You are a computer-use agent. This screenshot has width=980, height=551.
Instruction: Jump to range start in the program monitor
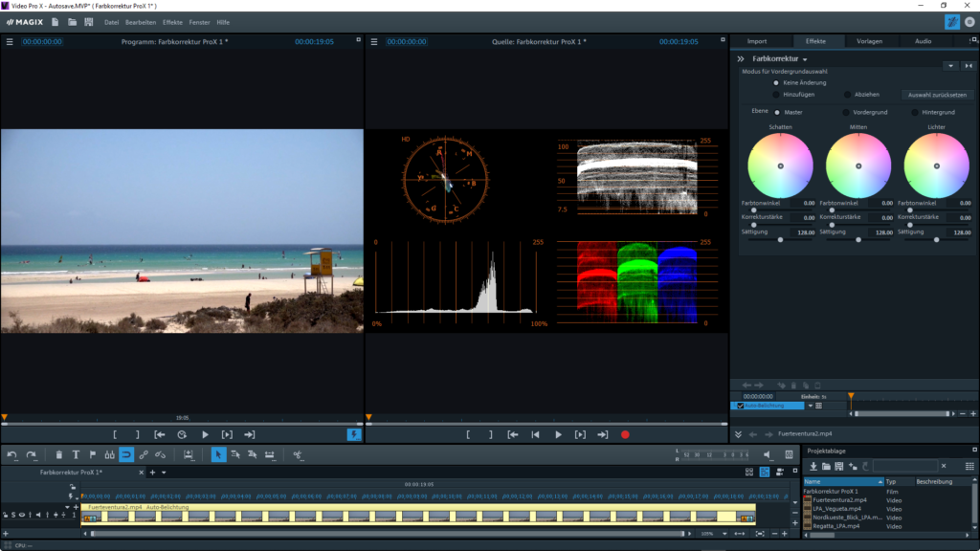tap(160, 435)
